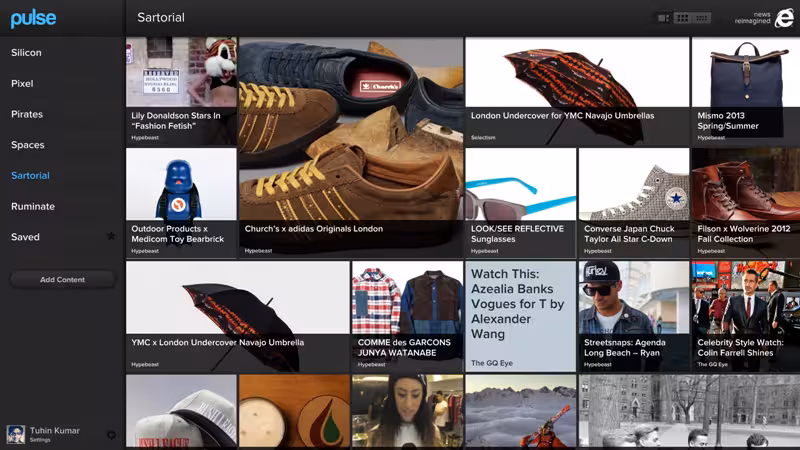800x450 pixels.
Task: Open Church's x adidas Originals London story
Action: [352, 147]
